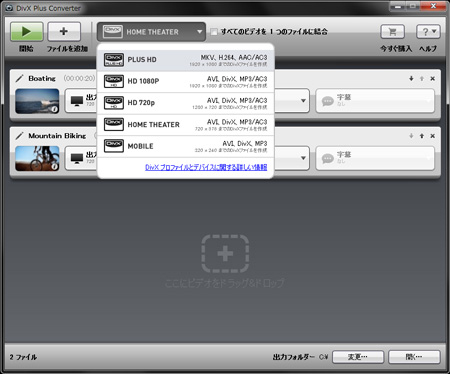Open the Mountain Biking subtitle selector

point(375,158)
